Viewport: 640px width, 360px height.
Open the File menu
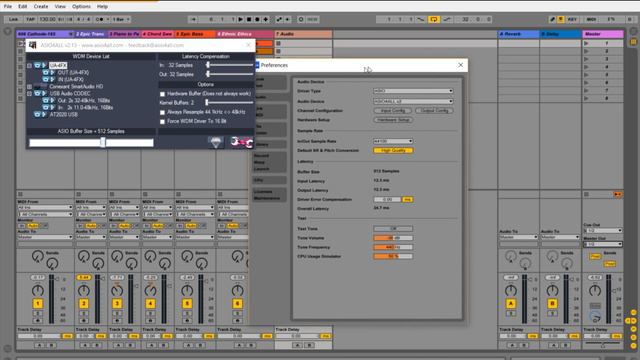pos(8,7)
